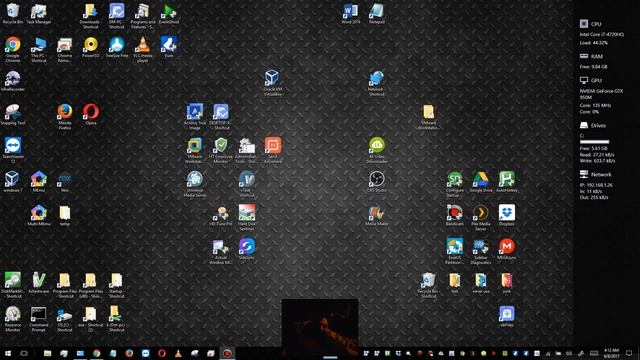Open the VLC media player desktop shortcut
This screenshot has height=360, width=640.
142,49
